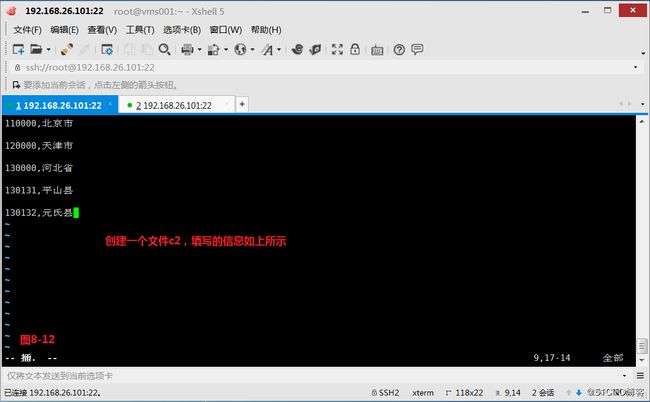Image resolution: width=650 pixels, height=402 pixels.
Task: Add a new tab with plus button
Action: pyautogui.click(x=242, y=104)
